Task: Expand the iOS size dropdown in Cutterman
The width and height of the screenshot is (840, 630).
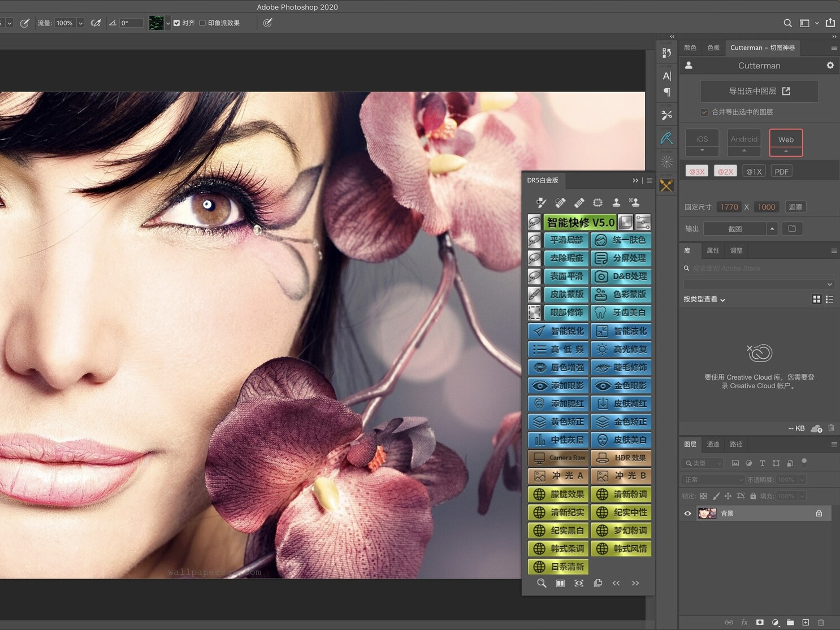Action: [702, 150]
